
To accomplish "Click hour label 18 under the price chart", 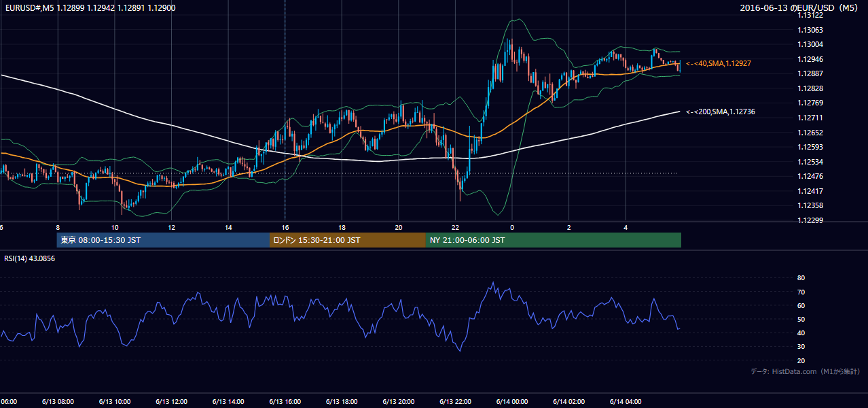I will point(342,228).
